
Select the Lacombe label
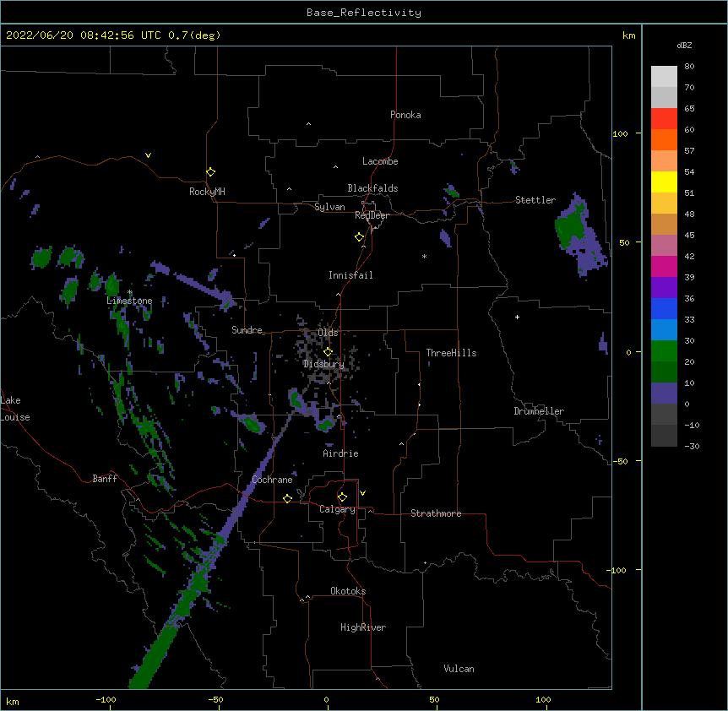click(x=380, y=161)
